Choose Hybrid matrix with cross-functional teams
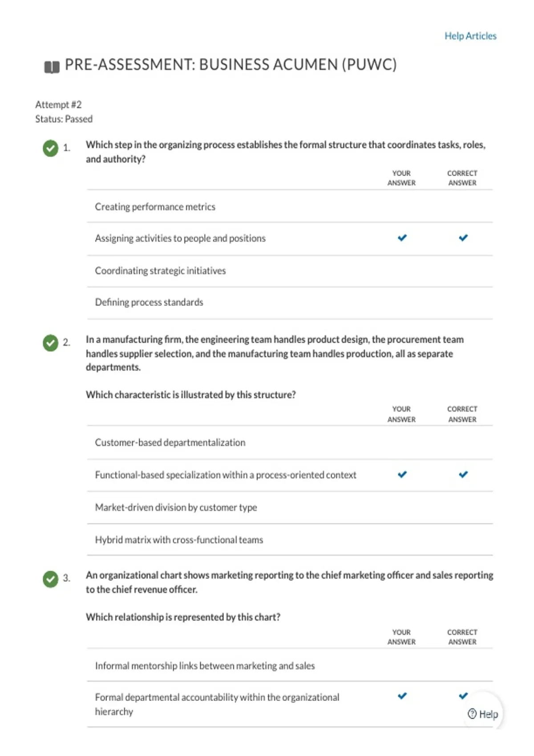534x756 pixels. (x=290, y=540)
